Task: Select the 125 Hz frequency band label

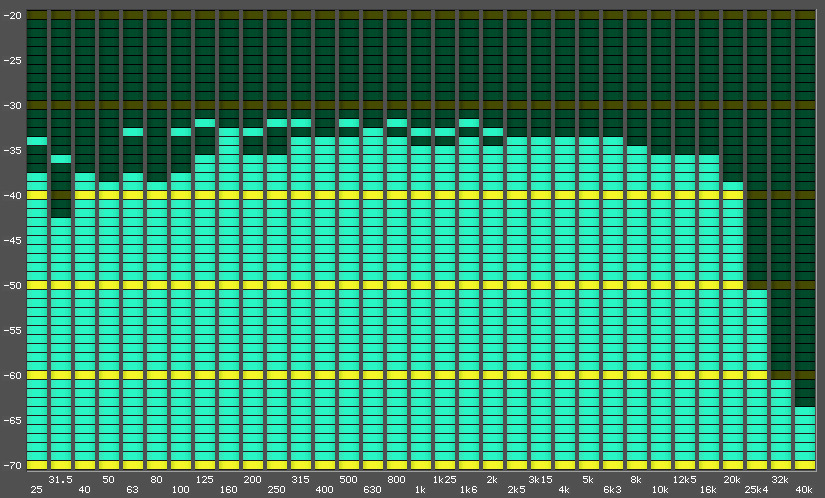Action: (205, 480)
